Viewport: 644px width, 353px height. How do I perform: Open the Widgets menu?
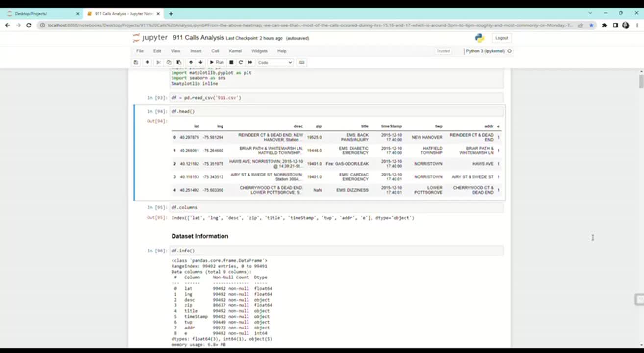pyautogui.click(x=259, y=51)
